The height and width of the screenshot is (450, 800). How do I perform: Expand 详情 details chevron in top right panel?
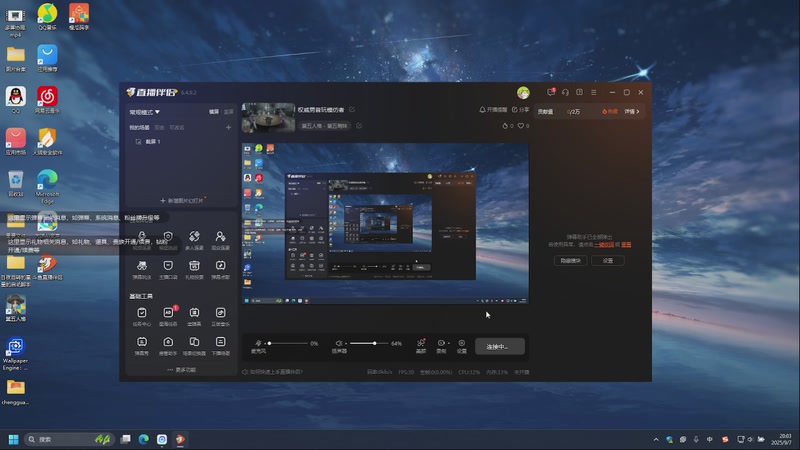[632, 111]
